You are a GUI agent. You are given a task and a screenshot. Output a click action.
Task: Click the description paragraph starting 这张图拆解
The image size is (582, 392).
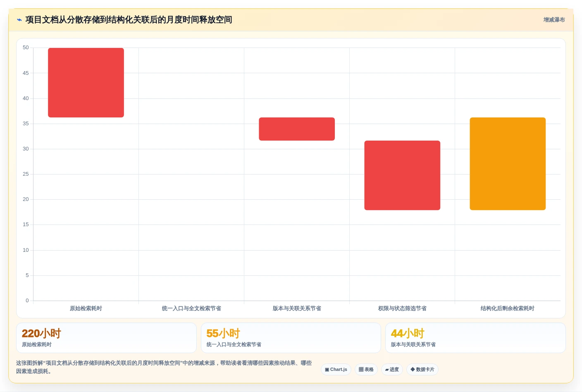(x=164, y=367)
